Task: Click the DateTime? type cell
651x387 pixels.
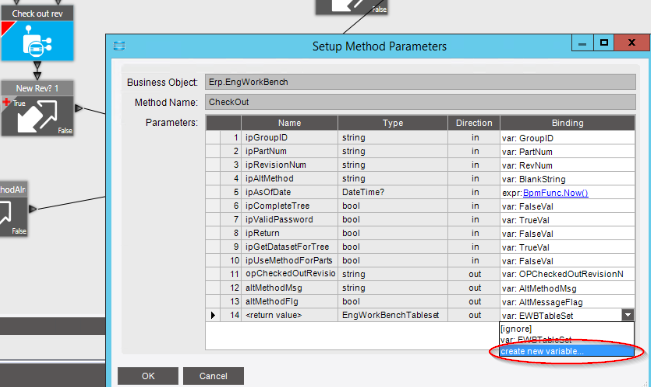Action: click(x=393, y=192)
